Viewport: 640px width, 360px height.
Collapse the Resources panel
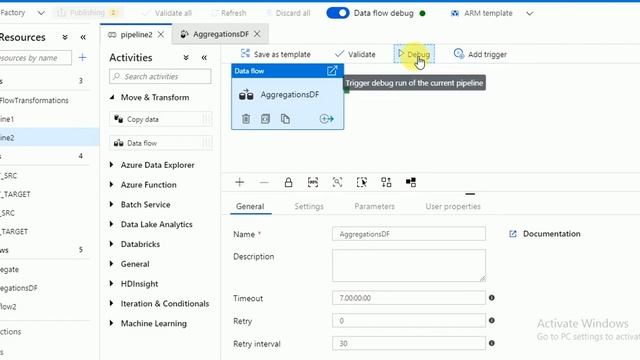(x=83, y=37)
